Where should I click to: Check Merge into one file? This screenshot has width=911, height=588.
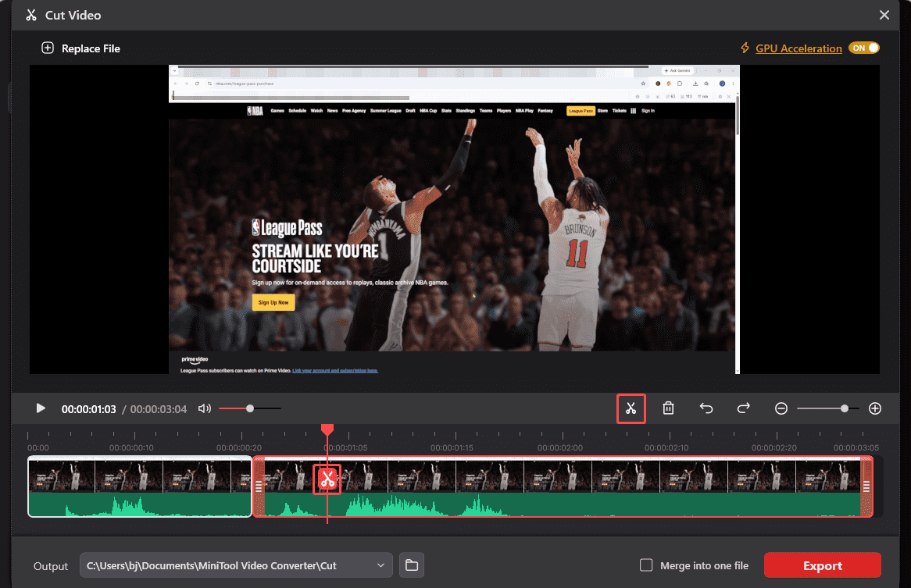click(646, 565)
